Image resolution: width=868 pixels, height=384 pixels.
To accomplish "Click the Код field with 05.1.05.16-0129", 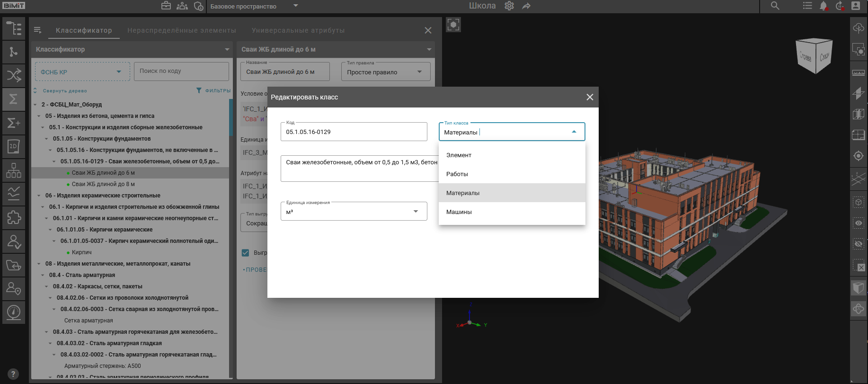I will pos(354,132).
